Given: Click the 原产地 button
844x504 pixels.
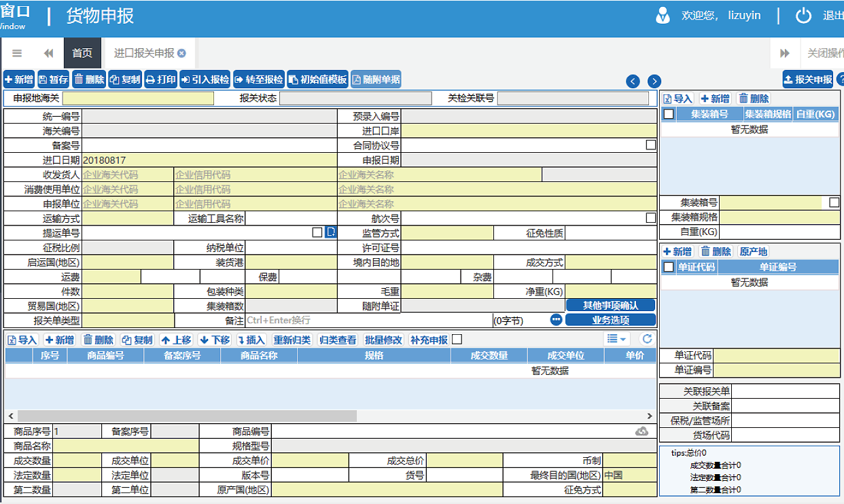Looking at the screenshot, I should pyautogui.click(x=754, y=251).
